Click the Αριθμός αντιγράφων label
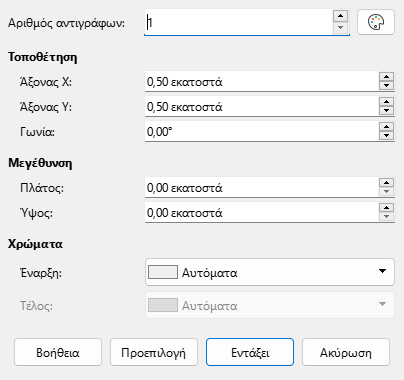This screenshot has width=404, height=380. (66, 23)
